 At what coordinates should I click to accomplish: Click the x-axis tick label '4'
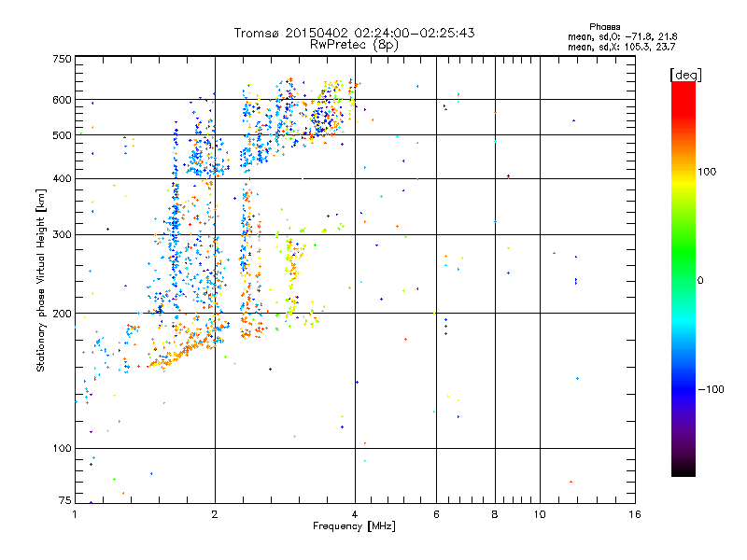click(355, 514)
